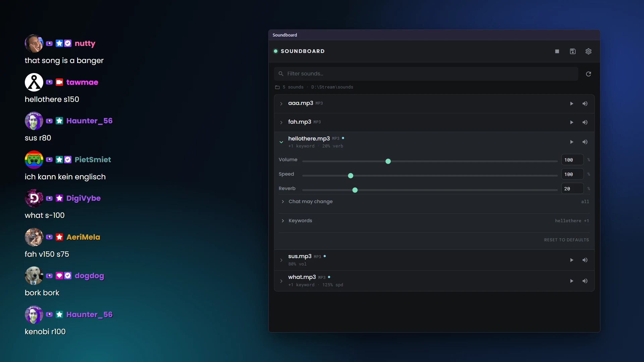Play sus.mp3
The width and height of the screenshot is (644, 362).
pyautogui.click(x=572, y=260)
